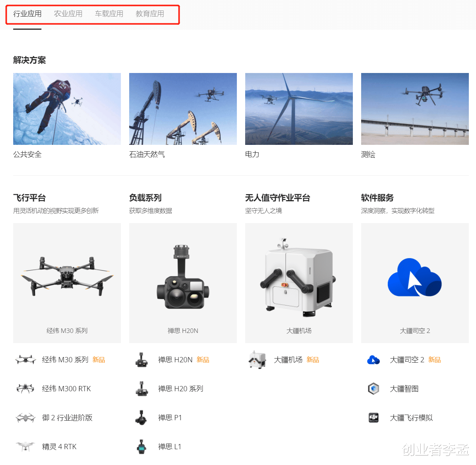Click the 大疆机场 dock list icon
The height and width of the screenshot is (465, 476).
(x=257, y=360)
